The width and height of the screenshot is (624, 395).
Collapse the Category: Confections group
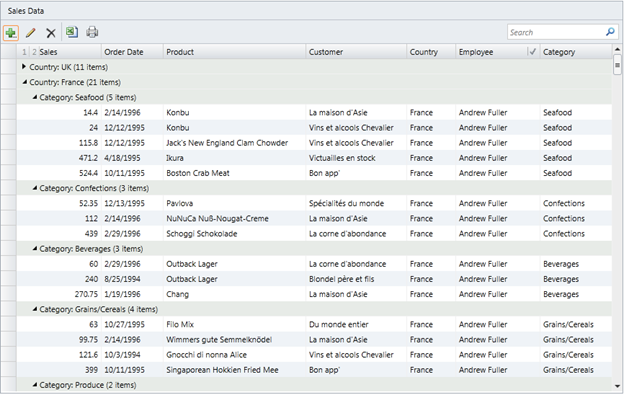pyautogui.click(x=35, y=188)
